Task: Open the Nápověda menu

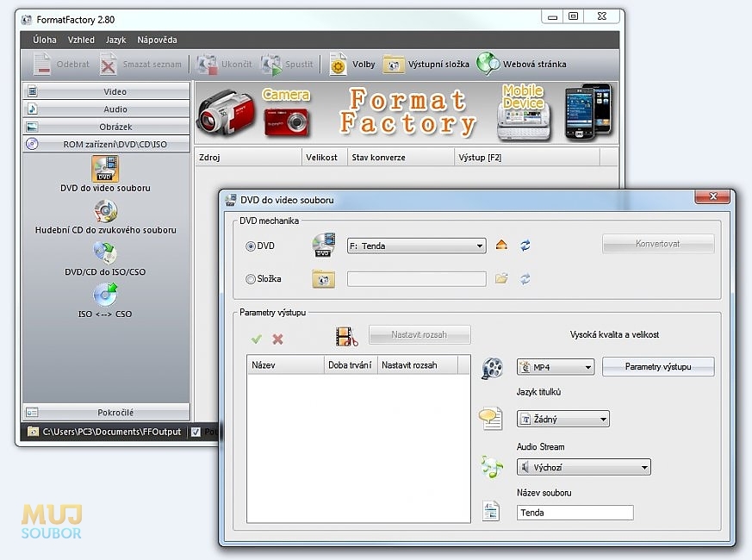Action: pos(157,40)
